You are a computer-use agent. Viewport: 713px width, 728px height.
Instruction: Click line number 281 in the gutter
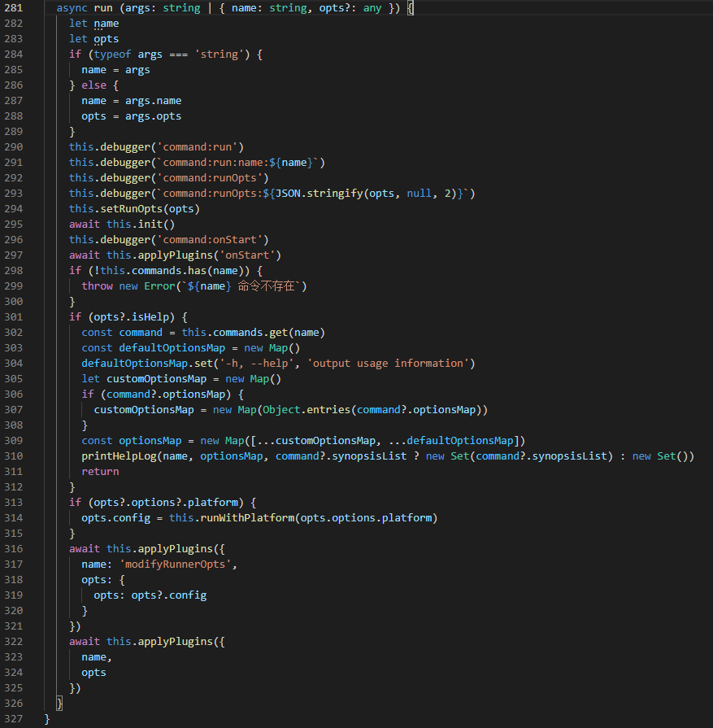click(14, 8)
